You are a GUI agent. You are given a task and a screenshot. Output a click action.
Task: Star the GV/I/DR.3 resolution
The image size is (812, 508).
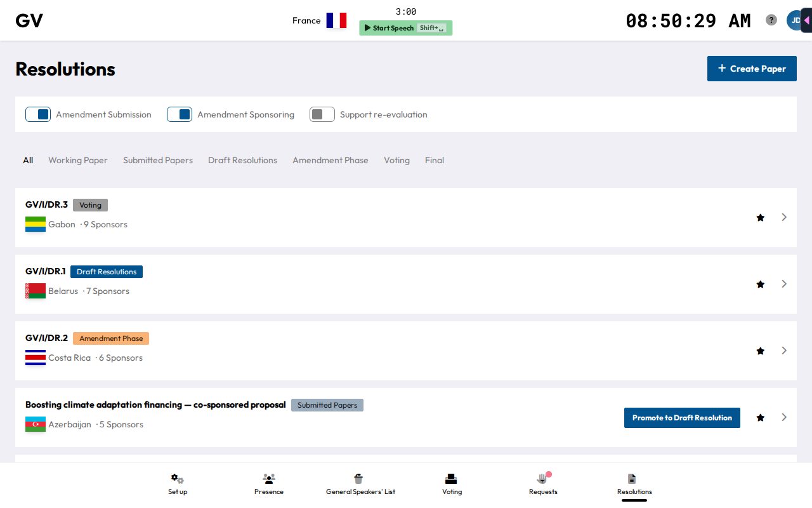point(761,218)
